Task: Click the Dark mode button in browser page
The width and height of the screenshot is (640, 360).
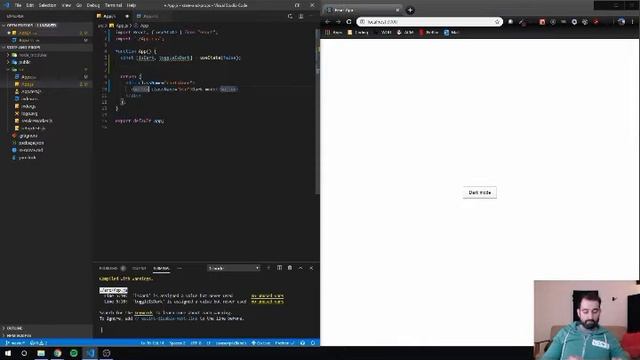Action: (480, 193)
